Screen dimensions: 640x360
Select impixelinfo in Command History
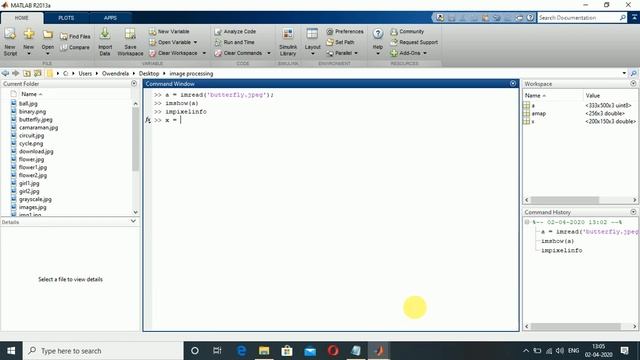562,251
